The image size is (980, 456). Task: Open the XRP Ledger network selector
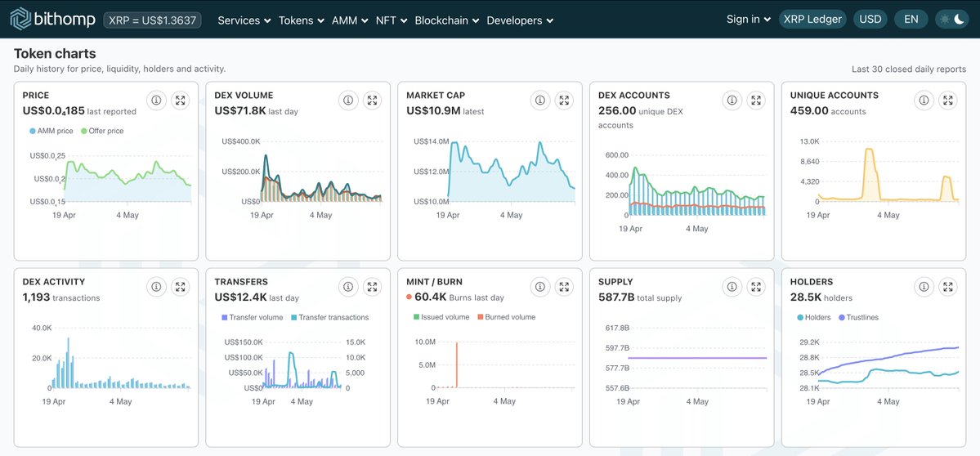coord(812,20)
